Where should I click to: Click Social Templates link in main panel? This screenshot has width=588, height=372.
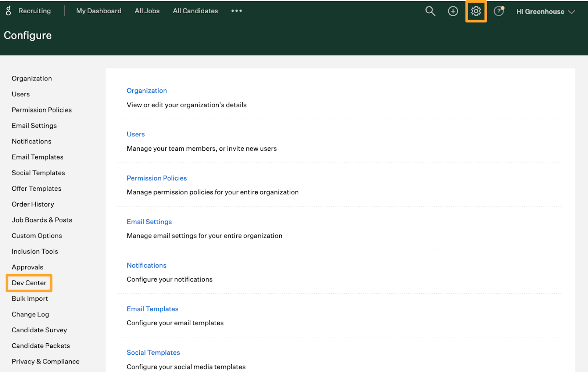153,353
